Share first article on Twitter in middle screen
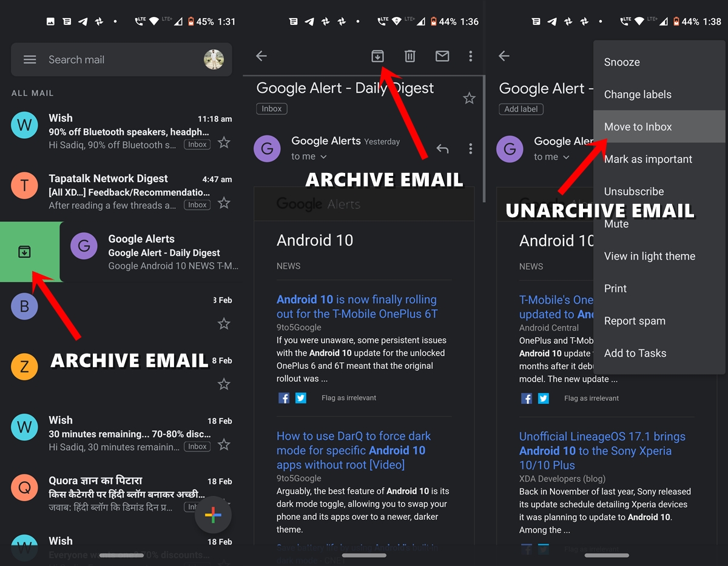The image size is (728, 566). (x=301, y=398)
